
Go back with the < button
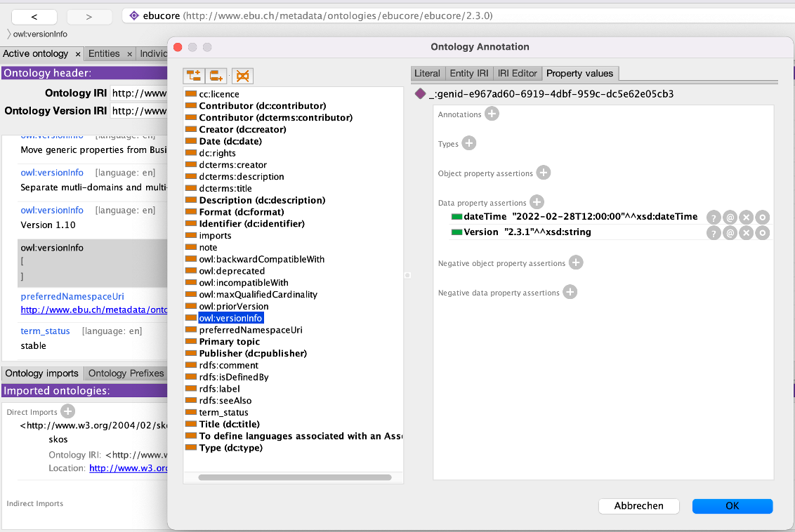34,17
